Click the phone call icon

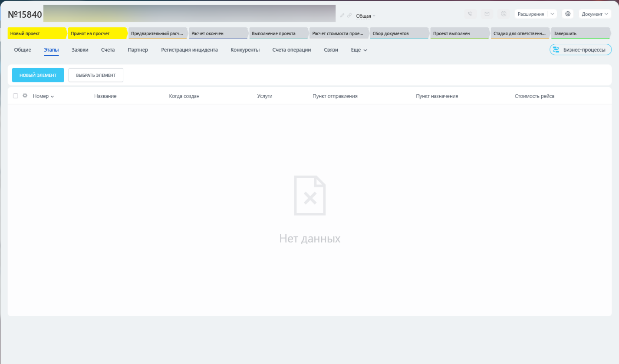click(470, 14)
